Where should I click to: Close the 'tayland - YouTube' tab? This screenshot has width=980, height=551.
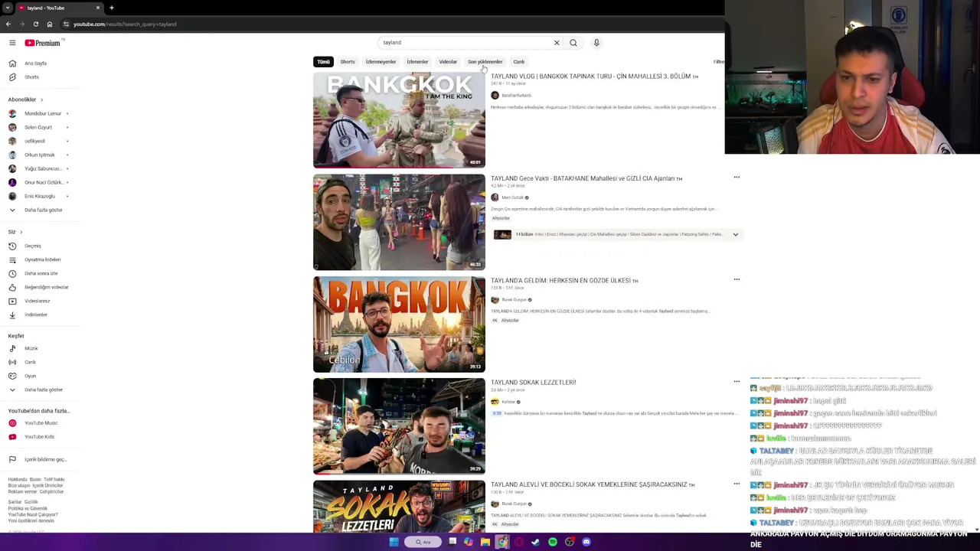[x=98, y=8]
